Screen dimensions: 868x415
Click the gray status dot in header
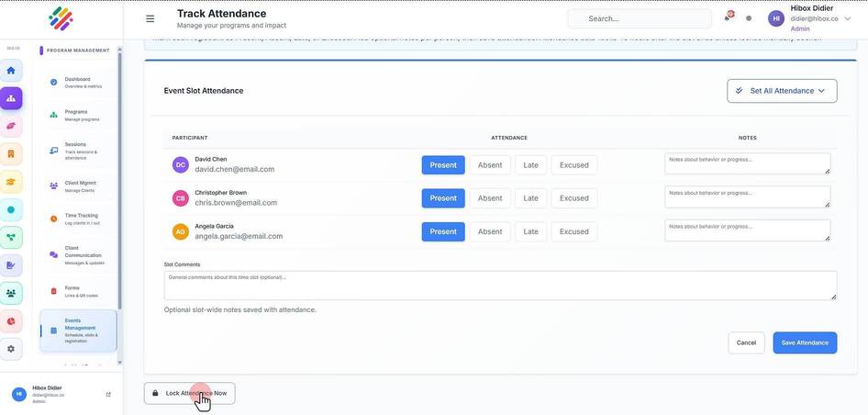click(x=749, y=18)
